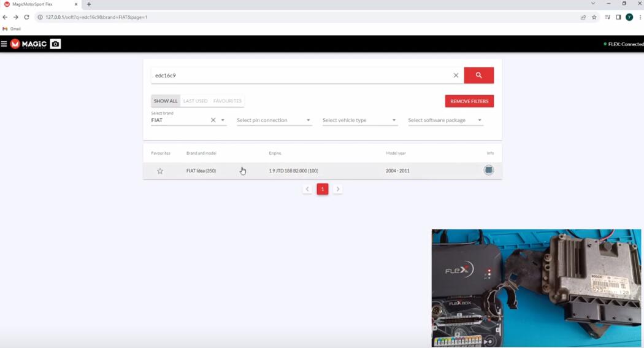This screenshot has height=348, width=644.
Task: Click the Model year column header
Action: (396, 153)
